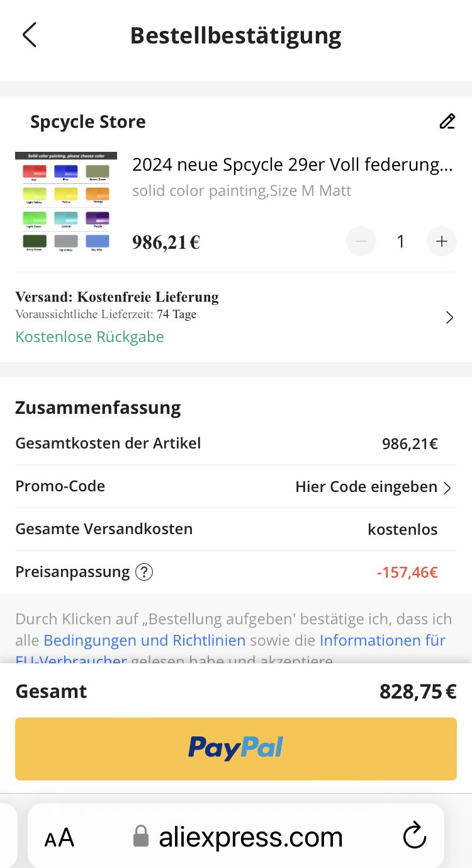The height and width of the screenshot is (868, 472).
Task: Select the Spcycle Store name
Action: pos(87,122)
